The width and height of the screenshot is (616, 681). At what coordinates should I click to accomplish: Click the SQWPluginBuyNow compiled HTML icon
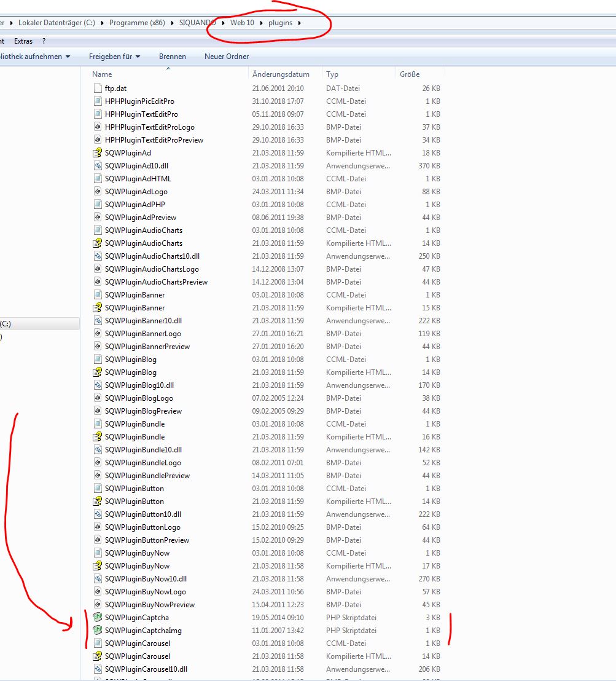point(98,566)
